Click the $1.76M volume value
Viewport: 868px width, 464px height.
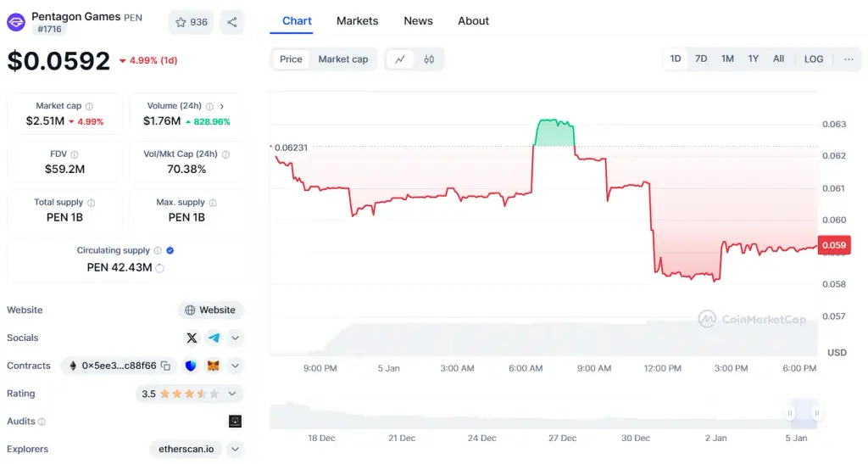click(162, 121)
